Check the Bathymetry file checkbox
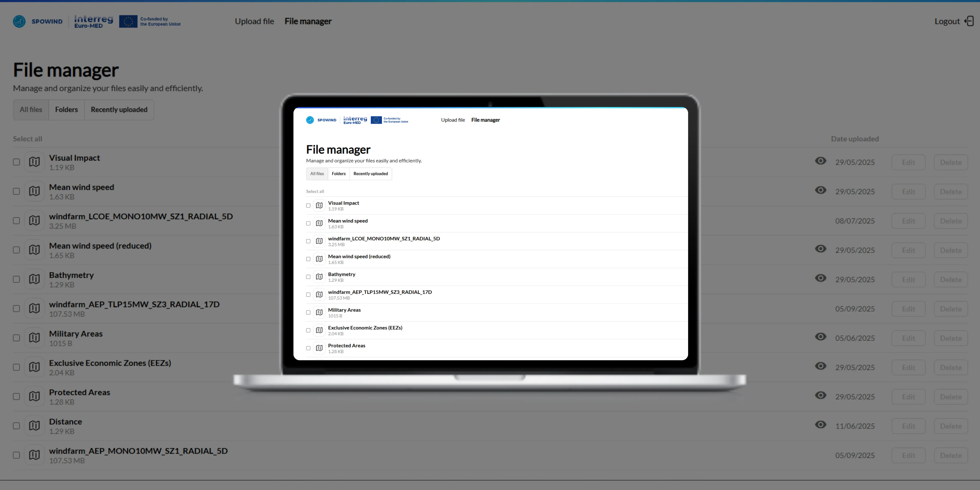The width and height of the screenshot is (980, 490). 16,279
